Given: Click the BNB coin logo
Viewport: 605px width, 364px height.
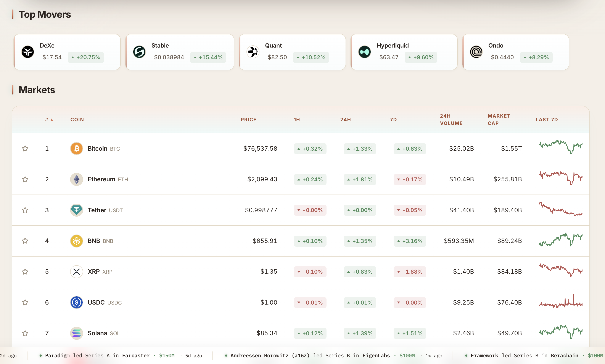Looking at the screenshot, I should tap(77, 241).
